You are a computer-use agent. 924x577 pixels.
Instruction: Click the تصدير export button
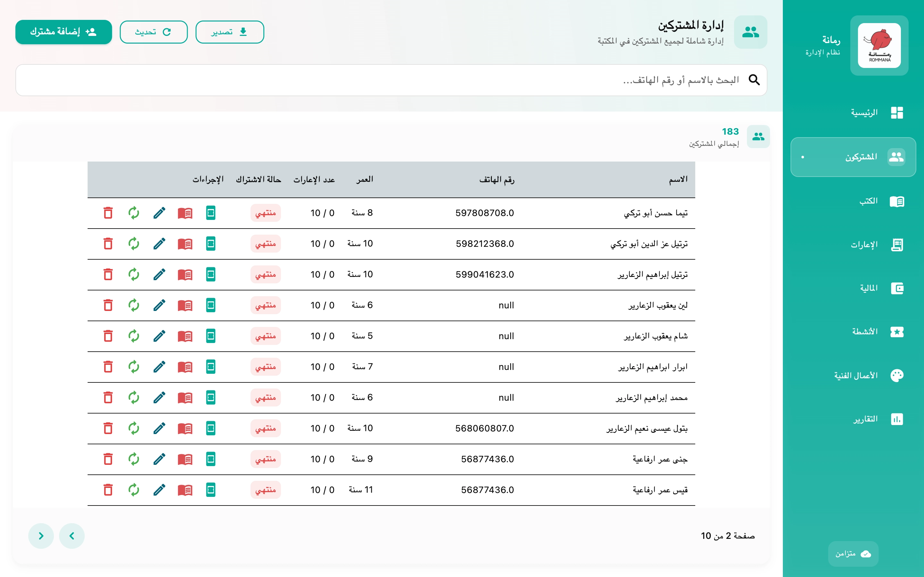(x=230, y=32)
